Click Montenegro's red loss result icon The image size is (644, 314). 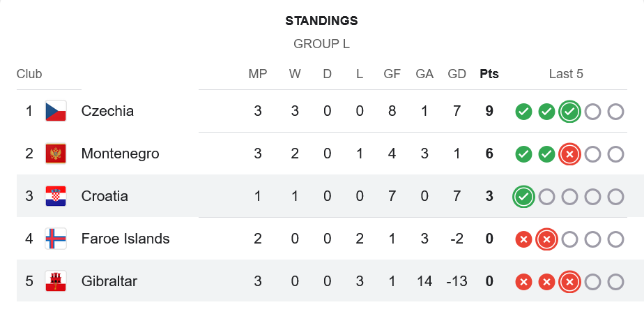(x=569, y=154)
